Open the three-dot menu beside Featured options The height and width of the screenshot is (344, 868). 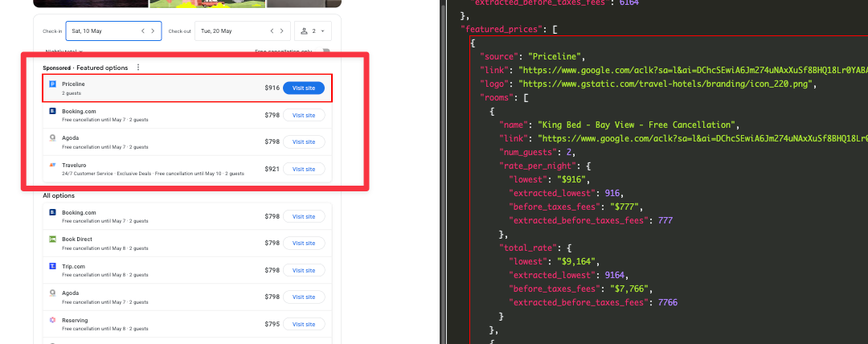[x=138, y=68]
